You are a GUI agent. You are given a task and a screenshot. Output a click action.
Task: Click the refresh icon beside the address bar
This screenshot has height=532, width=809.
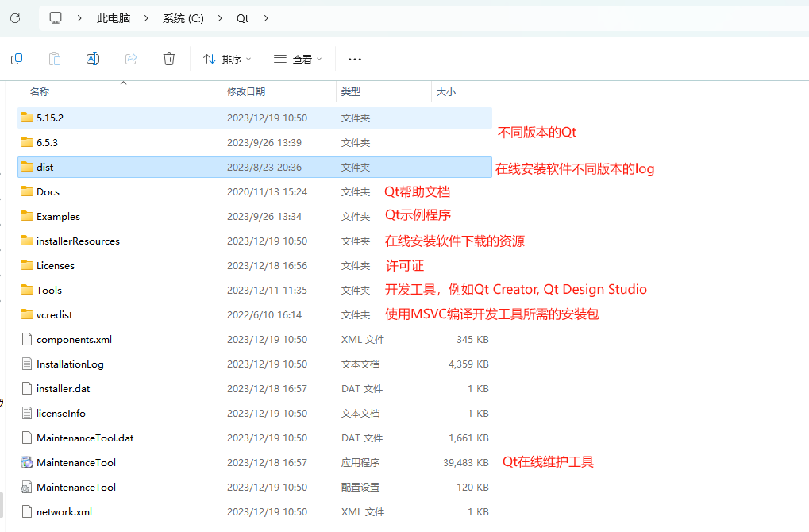click(x=15, y=18)
